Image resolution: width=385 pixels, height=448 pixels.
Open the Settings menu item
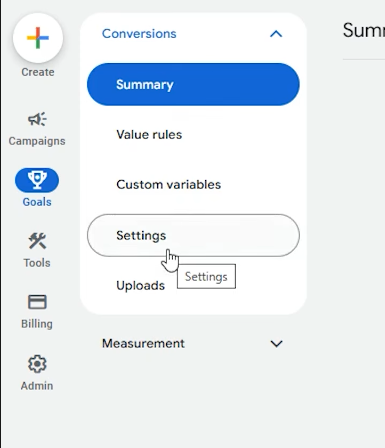pos(193,235)
